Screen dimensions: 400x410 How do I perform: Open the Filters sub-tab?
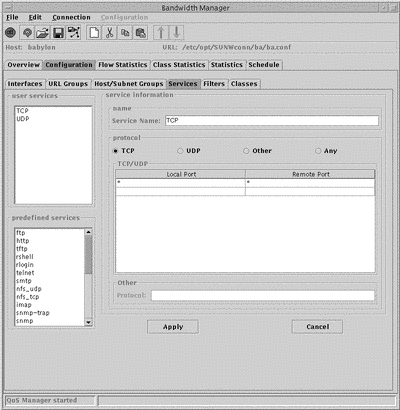coord(214,84)
